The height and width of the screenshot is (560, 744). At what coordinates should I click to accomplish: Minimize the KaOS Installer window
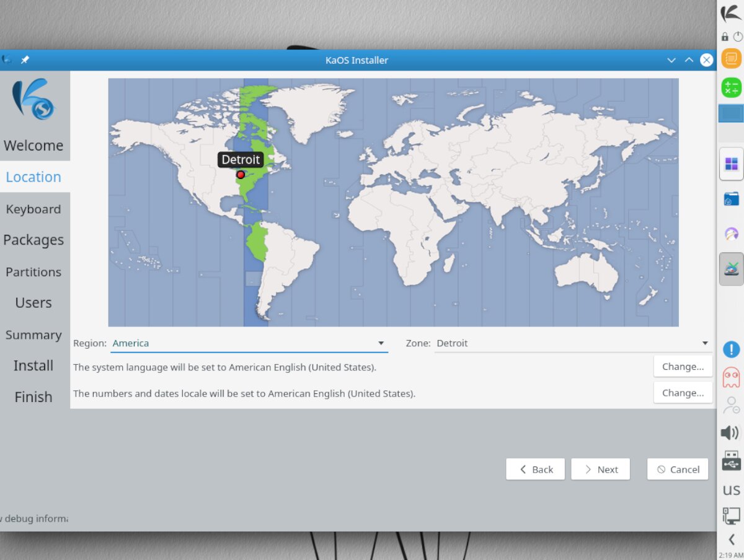coord(671,60)
